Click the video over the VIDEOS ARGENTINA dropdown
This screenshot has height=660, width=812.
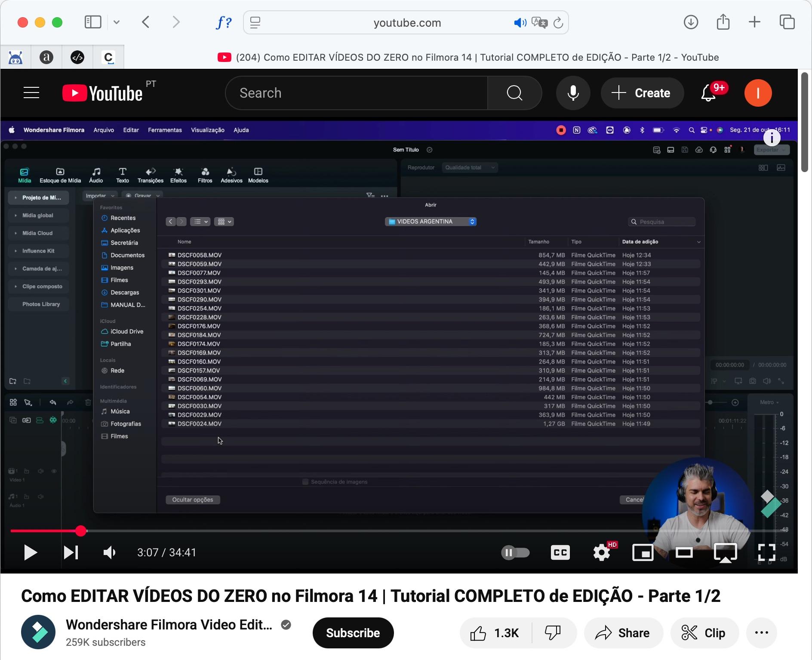[431, 222]
